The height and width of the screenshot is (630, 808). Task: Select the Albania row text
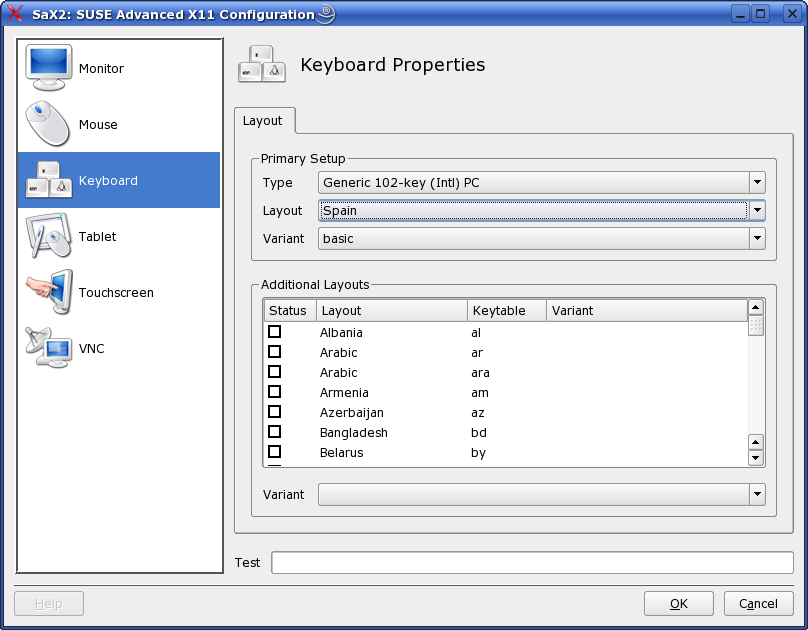(341, 333)
